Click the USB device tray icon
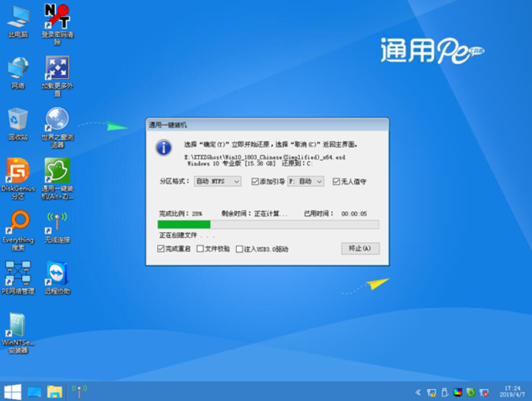 coord(445,392)
